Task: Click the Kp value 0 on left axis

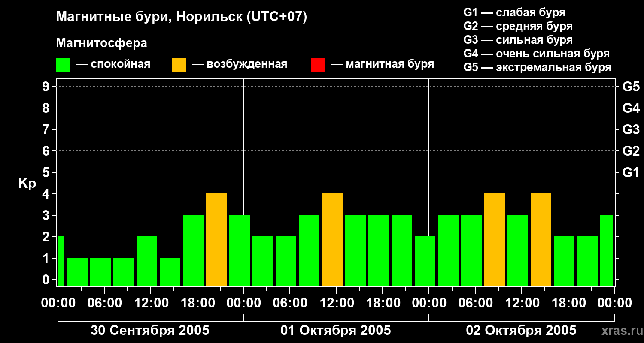Action: click(x=47, y=280)
